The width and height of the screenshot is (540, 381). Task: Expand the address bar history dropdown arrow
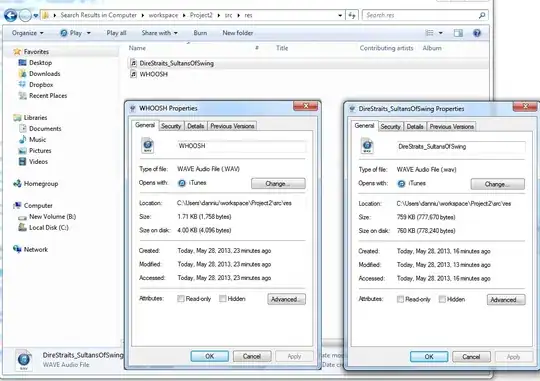[340, 16]
